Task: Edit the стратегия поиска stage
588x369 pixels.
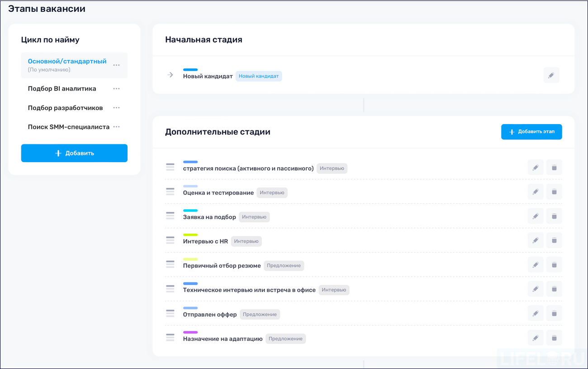Action: [536, 168]
